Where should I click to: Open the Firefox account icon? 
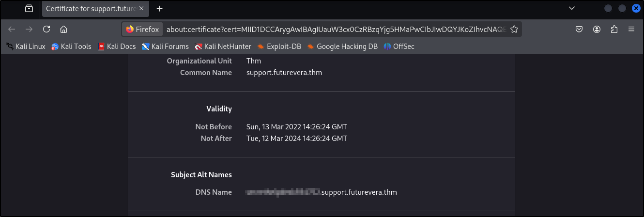tap(597, 29)
